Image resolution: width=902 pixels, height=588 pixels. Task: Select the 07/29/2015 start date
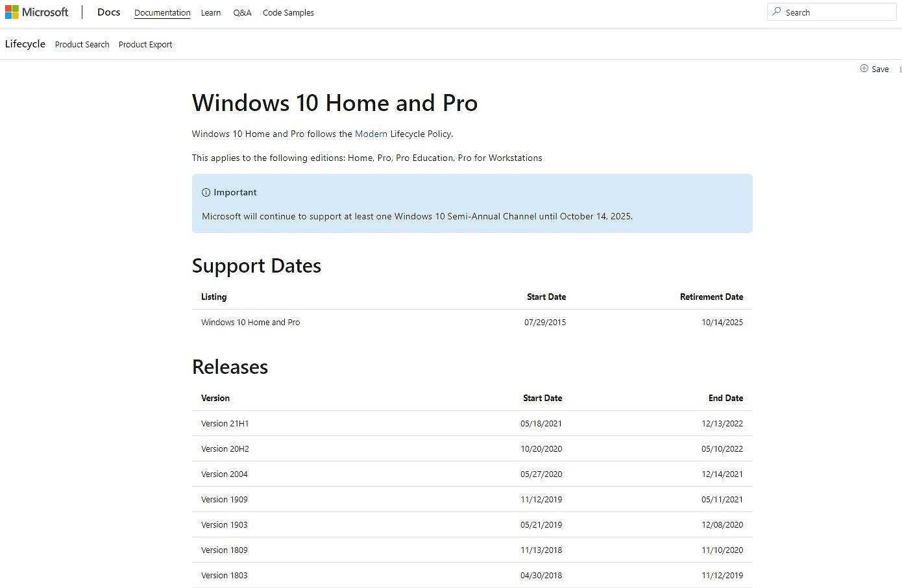click(x=545, y=322)
